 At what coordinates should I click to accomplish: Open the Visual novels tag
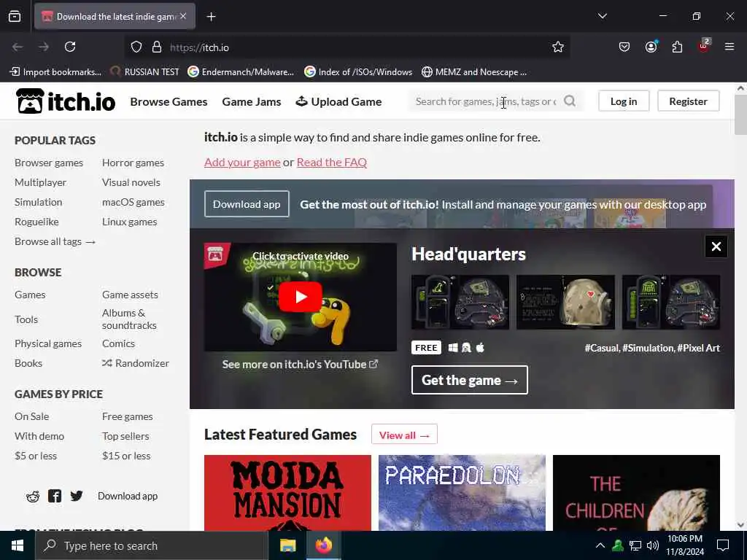coord(131,182)
